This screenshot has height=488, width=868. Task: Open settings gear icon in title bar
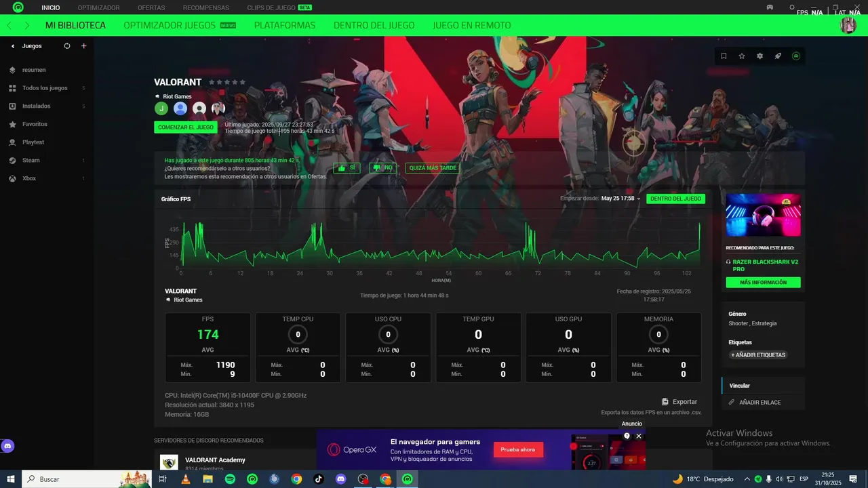pos(791,7)
